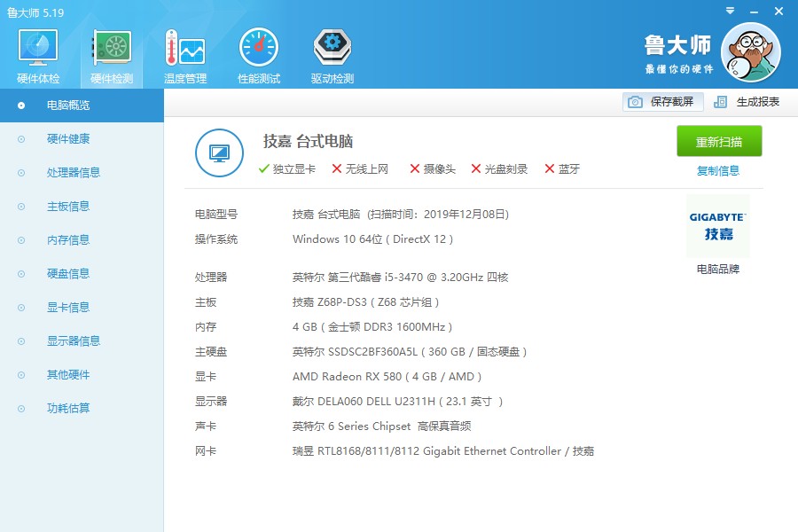Launch 性能测试 (Performance Test)
798x532 pixels.
click(x=258, y=49)
